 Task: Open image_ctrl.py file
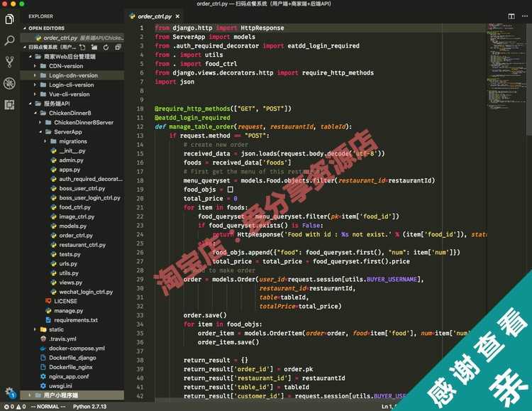(72, 217)
